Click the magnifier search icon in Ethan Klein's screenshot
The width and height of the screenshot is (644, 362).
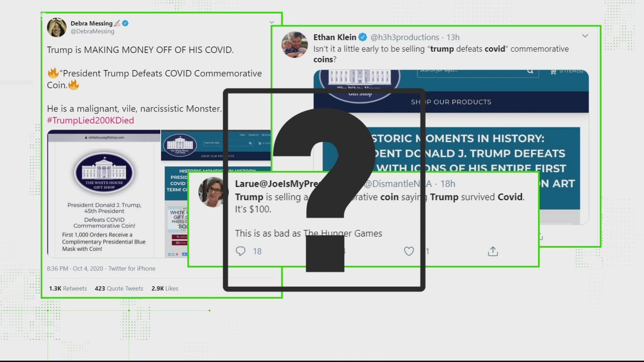(530, 71)
